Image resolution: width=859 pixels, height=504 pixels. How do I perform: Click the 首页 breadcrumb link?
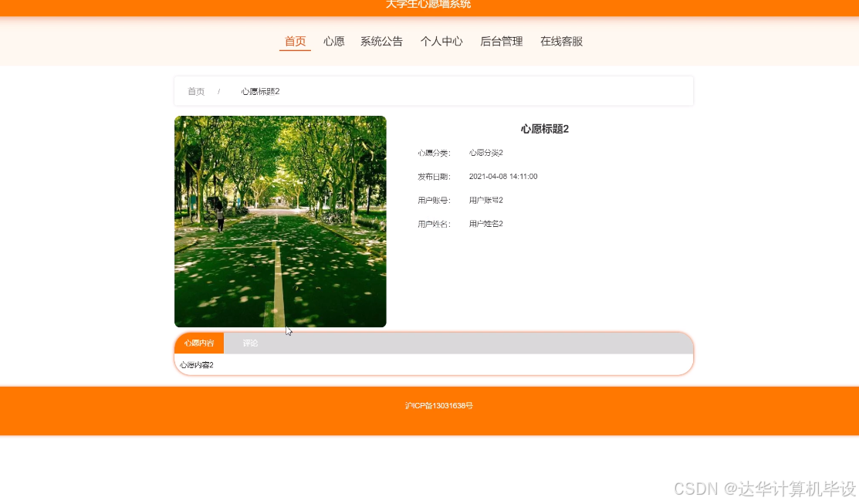(x=196, y=92)
